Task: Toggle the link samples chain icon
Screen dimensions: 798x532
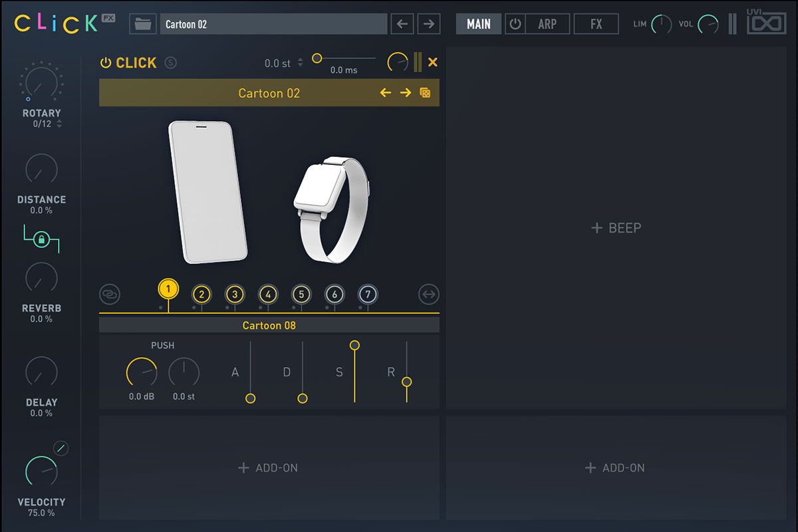Action: [110, 293]
